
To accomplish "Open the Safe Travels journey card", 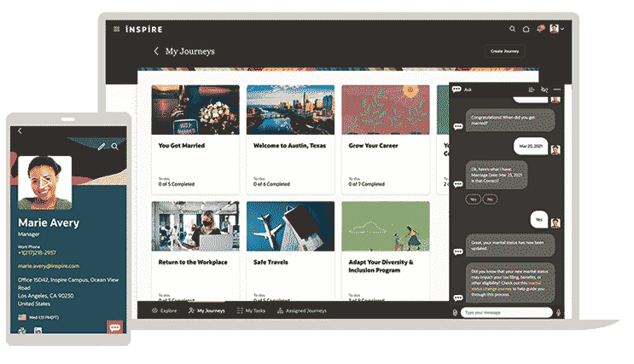I will pyautogui.click(x=290, y=251).
